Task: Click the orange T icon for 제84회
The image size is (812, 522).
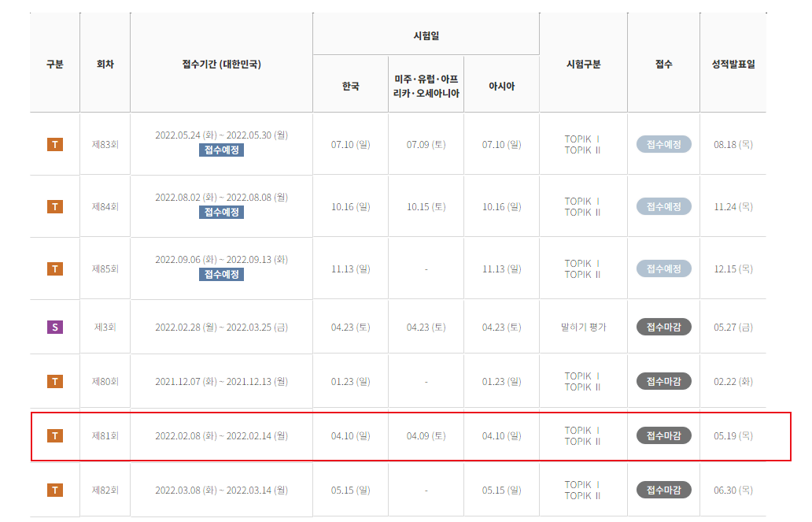Action: [x=55, y=206]
